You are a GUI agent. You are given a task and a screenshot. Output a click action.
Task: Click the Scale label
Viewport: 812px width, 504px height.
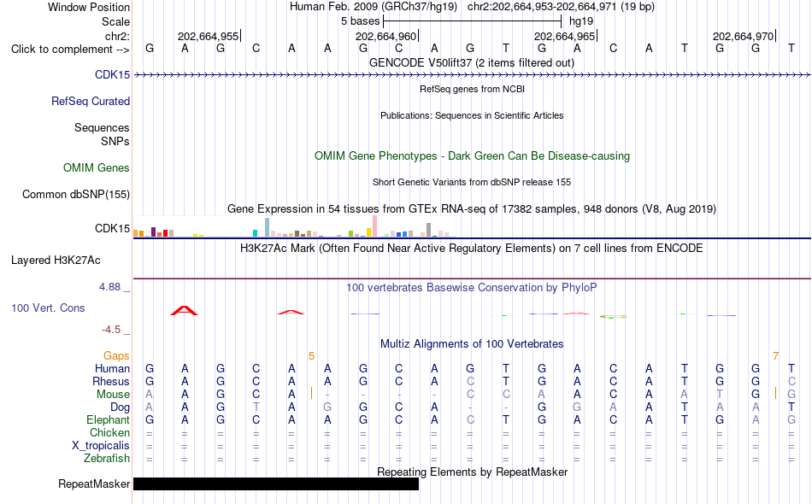coord(116,21)
